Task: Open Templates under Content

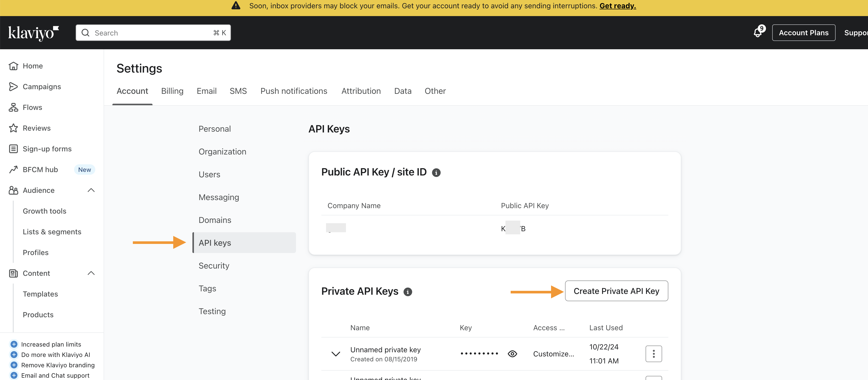Action: [x=40, y=294]
